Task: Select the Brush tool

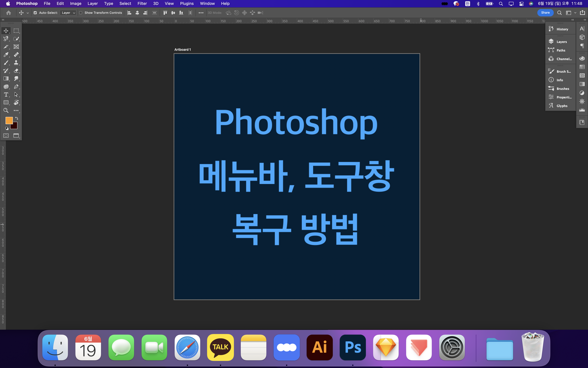Action: (x=6, y=63)
